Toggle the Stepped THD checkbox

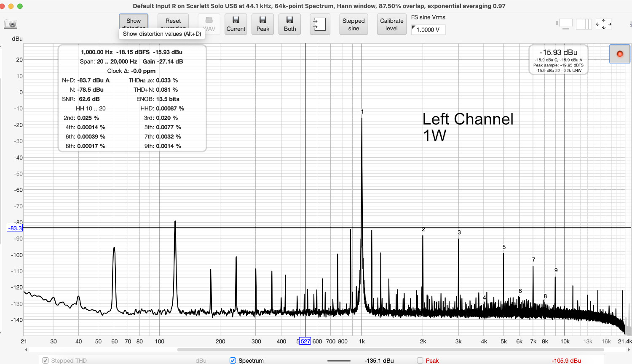tap(45, 360)
